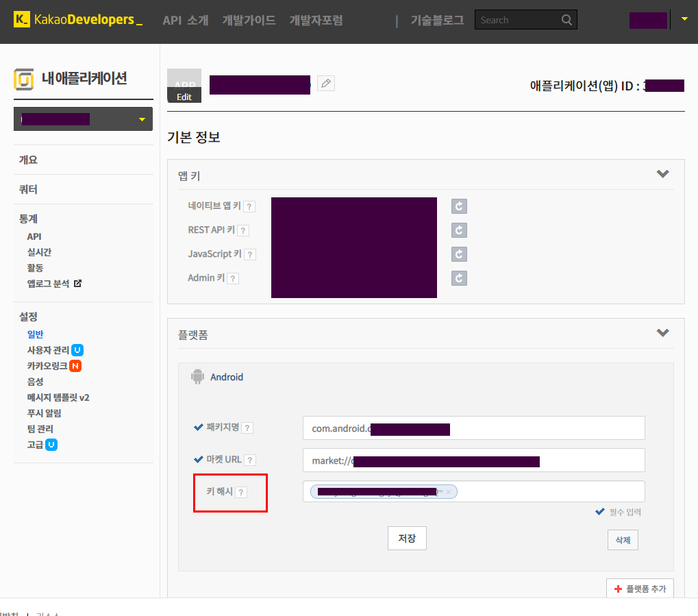Image resolution: width=698 pixels, height=616 pixels.
Task: Click the APP Edit thumbnail
Action: tap(184, 86)
